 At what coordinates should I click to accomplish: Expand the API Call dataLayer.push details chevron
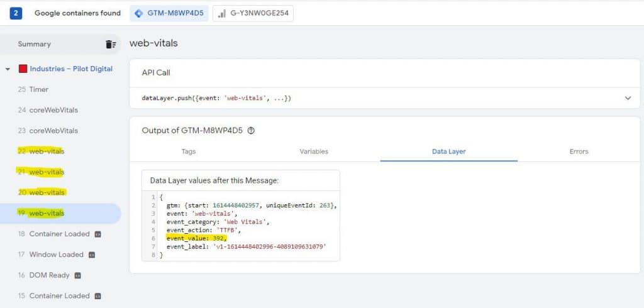(628, 98)
